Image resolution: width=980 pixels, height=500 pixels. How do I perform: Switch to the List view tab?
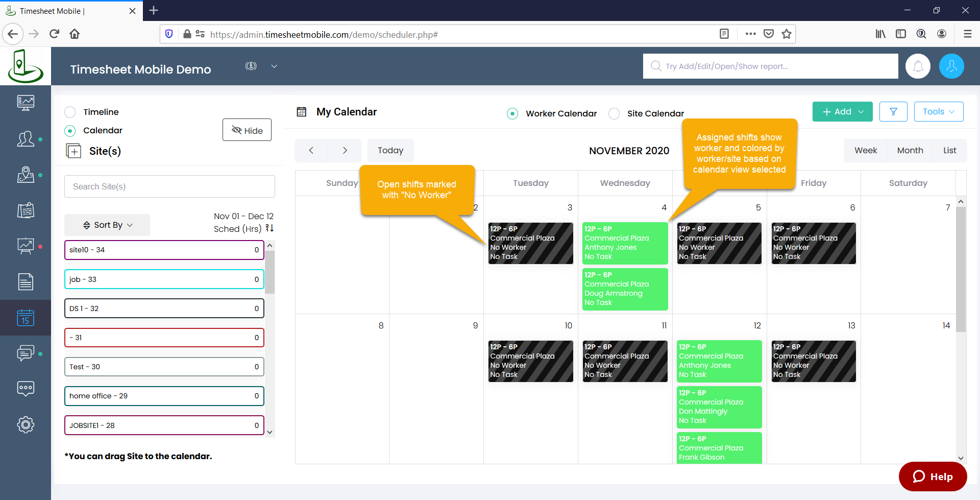point(949,151)
